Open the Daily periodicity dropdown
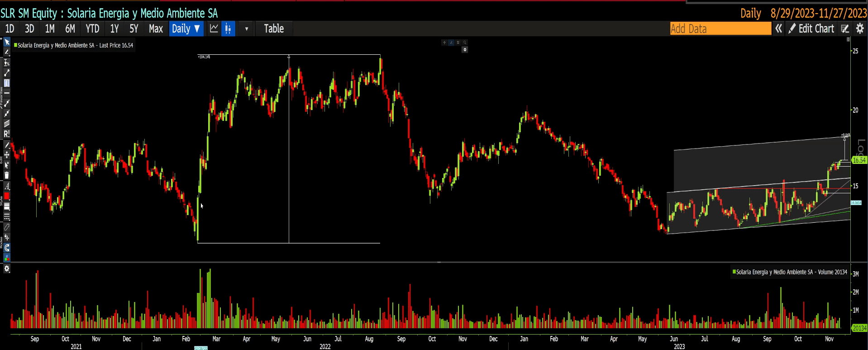This screenshot has width=868, height=350. 186,29
